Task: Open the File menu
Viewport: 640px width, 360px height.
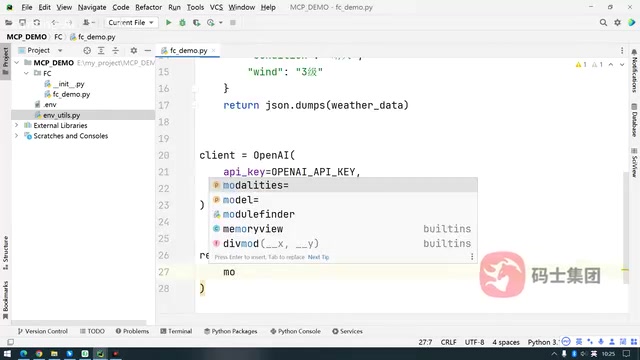Action: 27,7
